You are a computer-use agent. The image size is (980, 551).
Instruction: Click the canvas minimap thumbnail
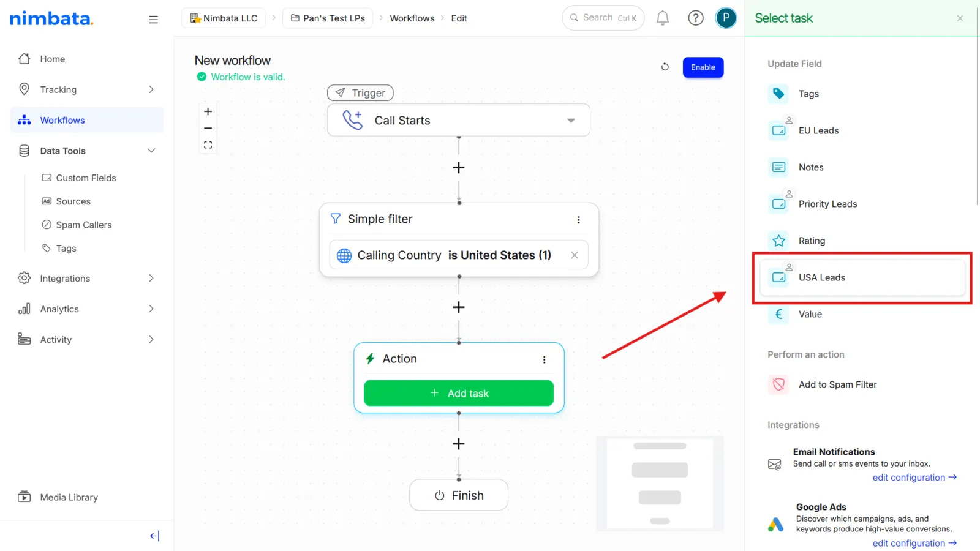click(x=660, y=483)
